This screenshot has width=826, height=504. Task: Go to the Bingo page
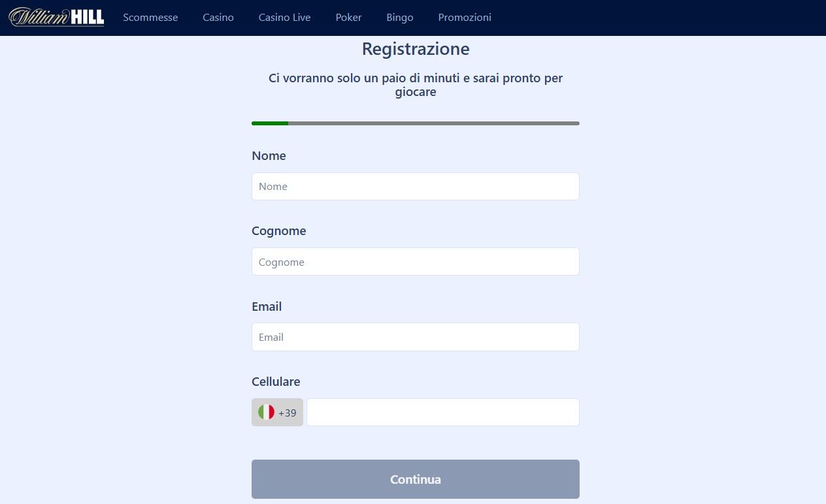(x=399, y=18)
